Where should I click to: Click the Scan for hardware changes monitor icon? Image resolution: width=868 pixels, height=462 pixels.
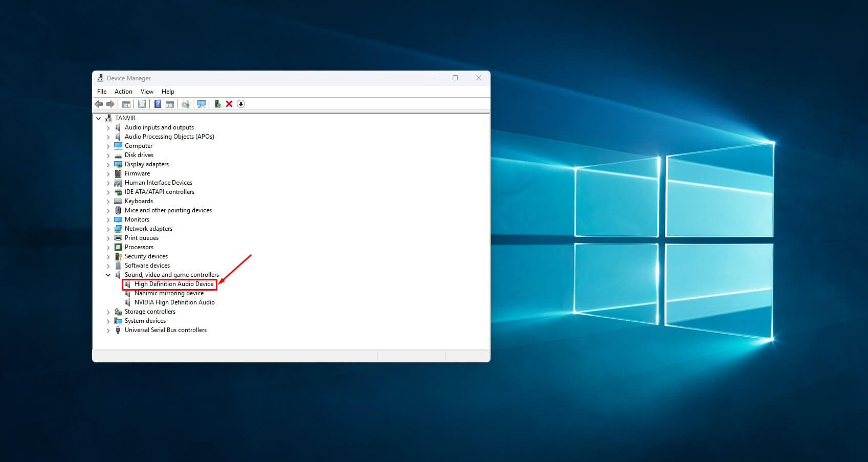click(x=202, y=104)
